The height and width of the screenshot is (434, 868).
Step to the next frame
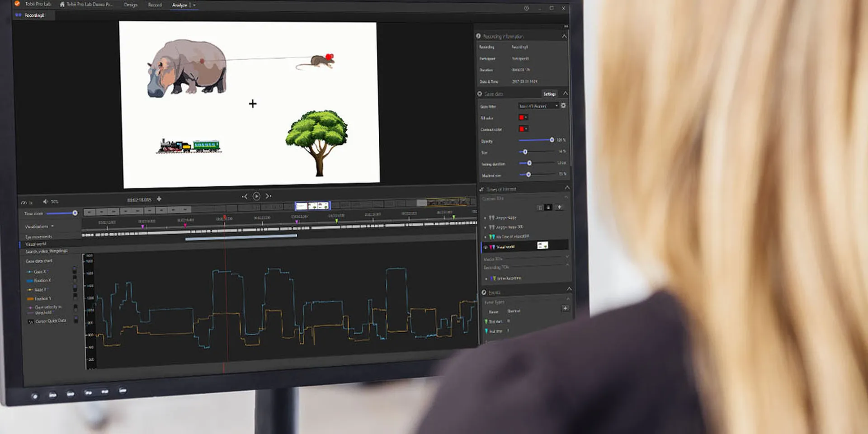[x=268, y=196]
